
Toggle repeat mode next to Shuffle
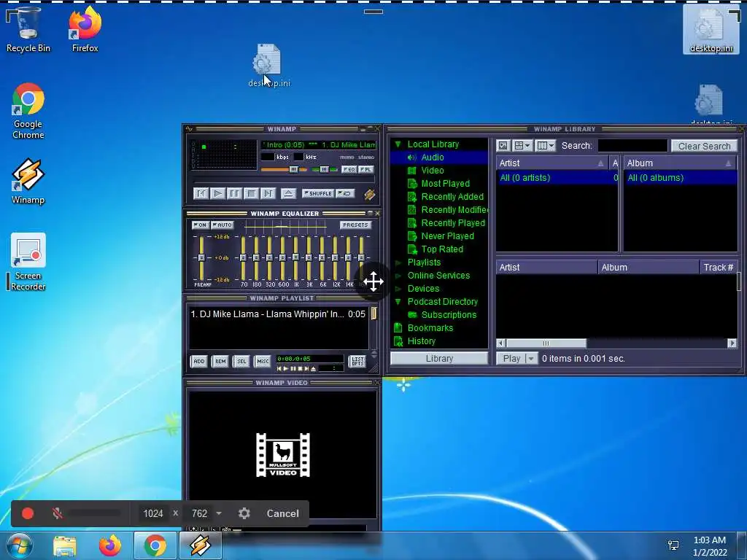pos(345,193)
